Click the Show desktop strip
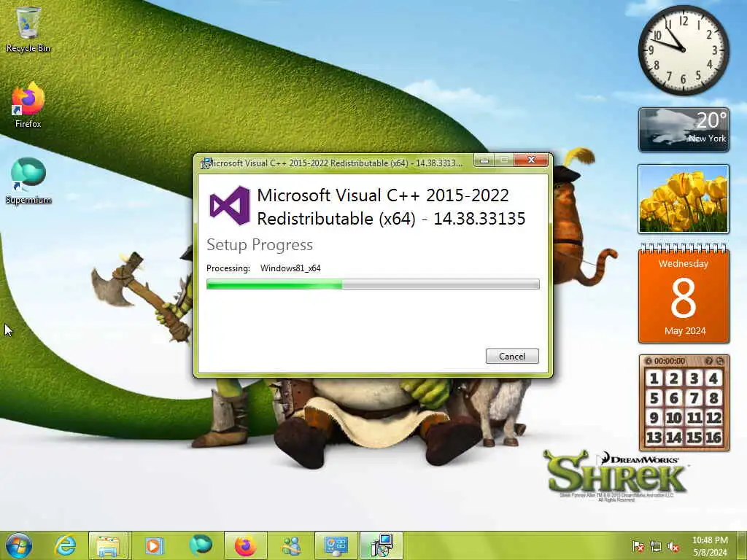This screenshot has width=747, height=560. pos(742,545)
